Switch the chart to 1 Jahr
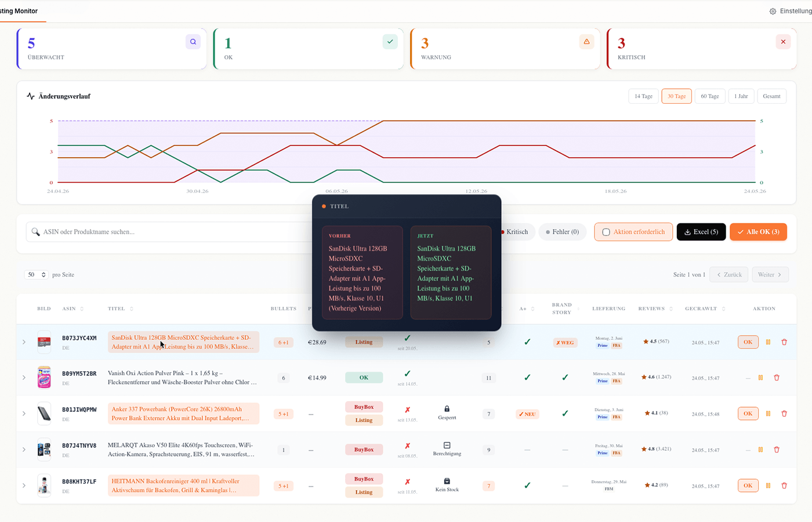The image size is (812, 522). click(741, 96)
